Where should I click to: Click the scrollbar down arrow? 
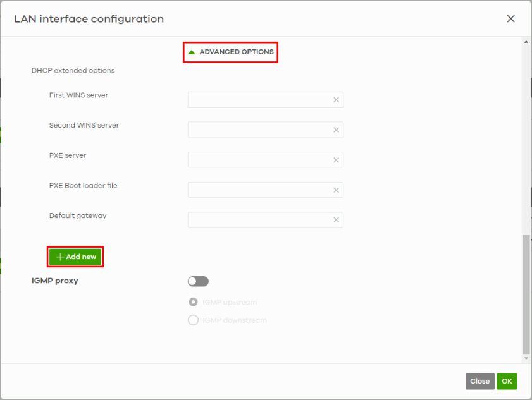[x=526, y=358]
